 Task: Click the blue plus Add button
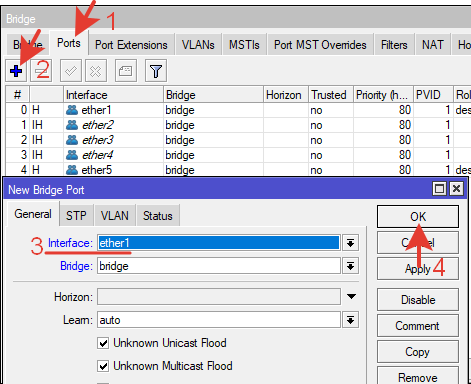tap(16, 70)
